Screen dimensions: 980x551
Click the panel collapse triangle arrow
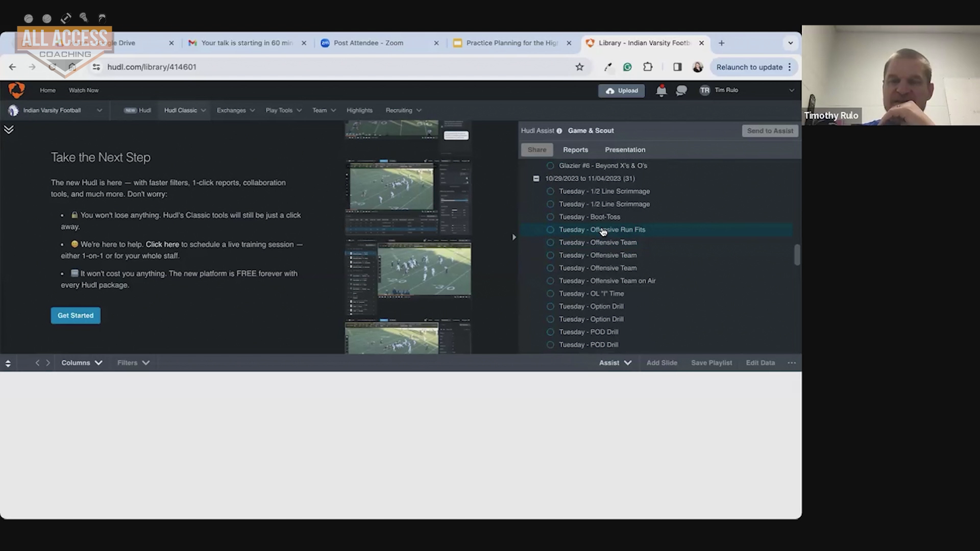click(514, 237)
